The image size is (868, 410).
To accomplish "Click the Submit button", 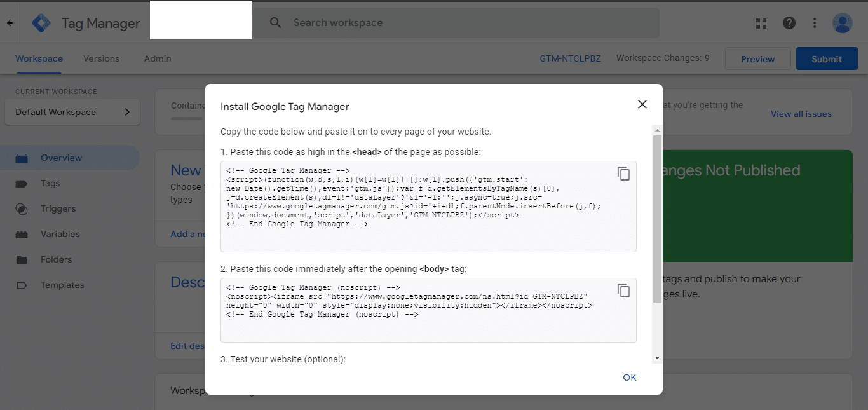I will [827, 58].
